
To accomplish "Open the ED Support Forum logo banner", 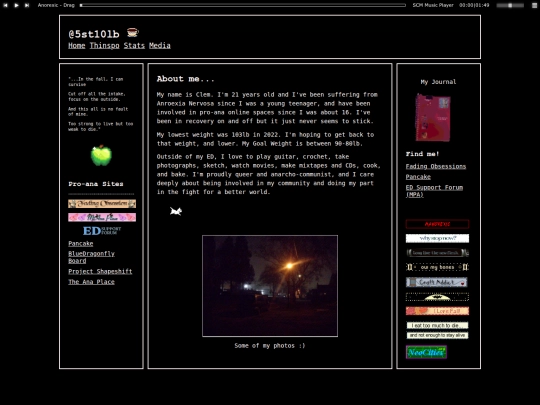I will click(x=102, y=230).
